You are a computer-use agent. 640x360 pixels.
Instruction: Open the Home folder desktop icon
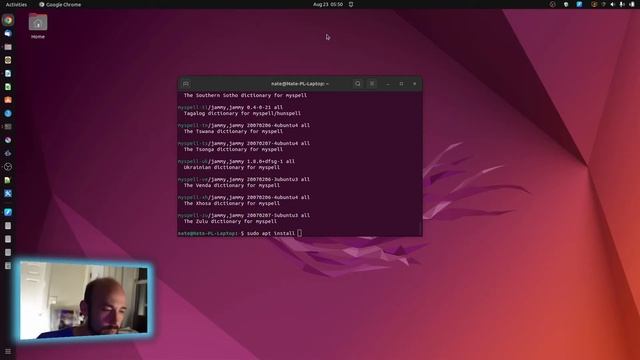[x=38, y=26]
